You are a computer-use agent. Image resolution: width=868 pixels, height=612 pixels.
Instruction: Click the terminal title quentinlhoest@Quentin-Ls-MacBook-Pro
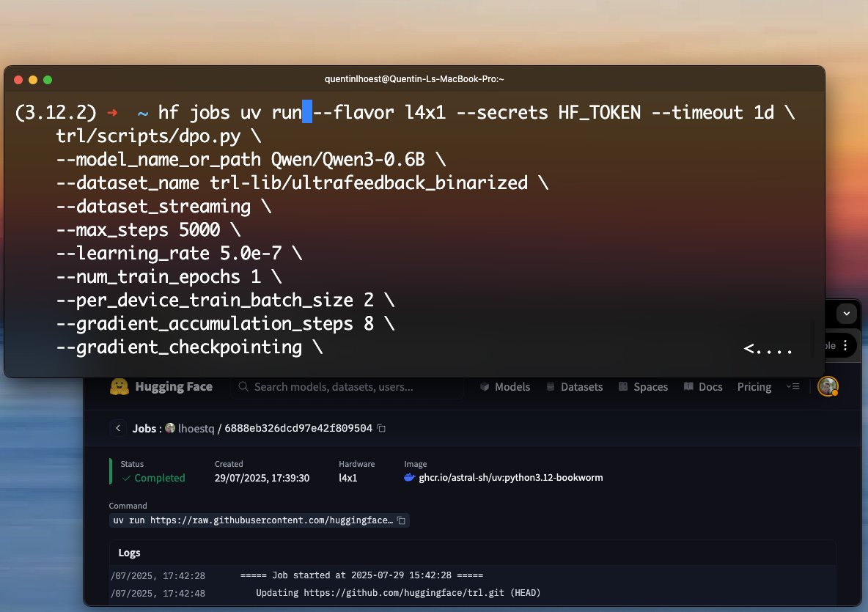click(414, 79)
